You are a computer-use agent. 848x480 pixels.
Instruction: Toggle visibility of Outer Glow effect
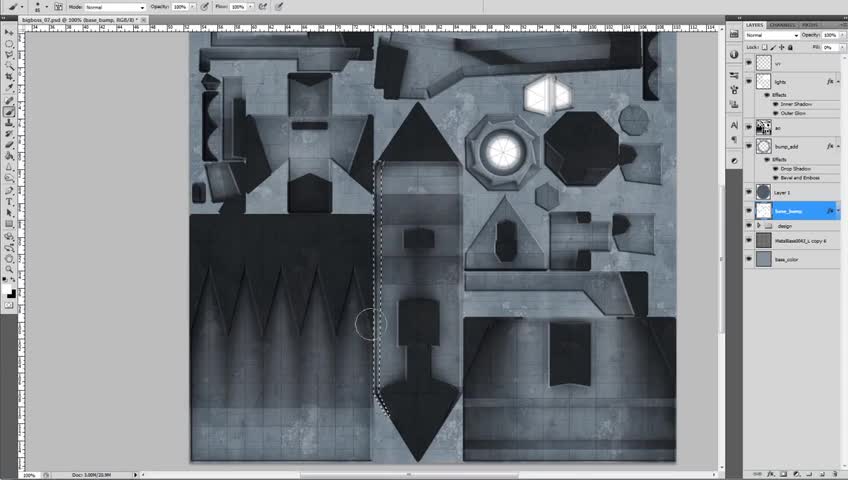coord(776,113)
